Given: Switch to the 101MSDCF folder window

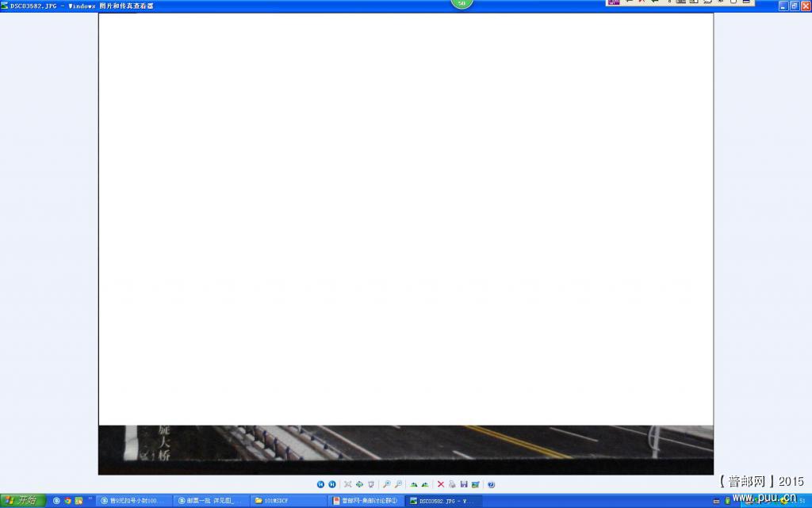Looking at the screenshot, I should click(288, 501).
